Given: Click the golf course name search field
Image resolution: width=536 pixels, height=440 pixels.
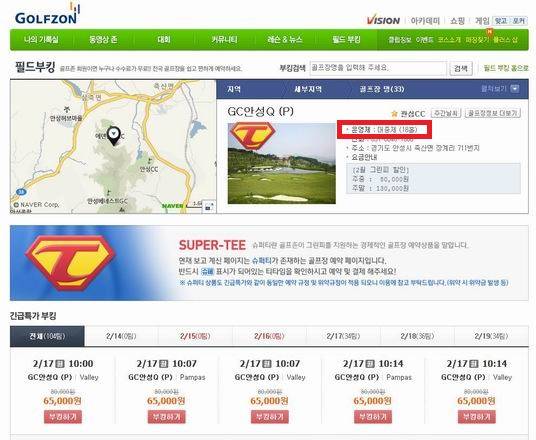Looking at the screenshot, I should coord(378,68).
